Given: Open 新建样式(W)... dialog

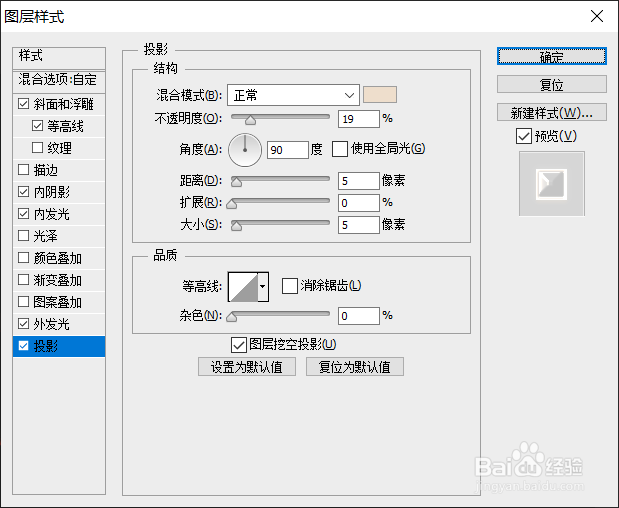Looking at the screenshot, I should point(551,113).
